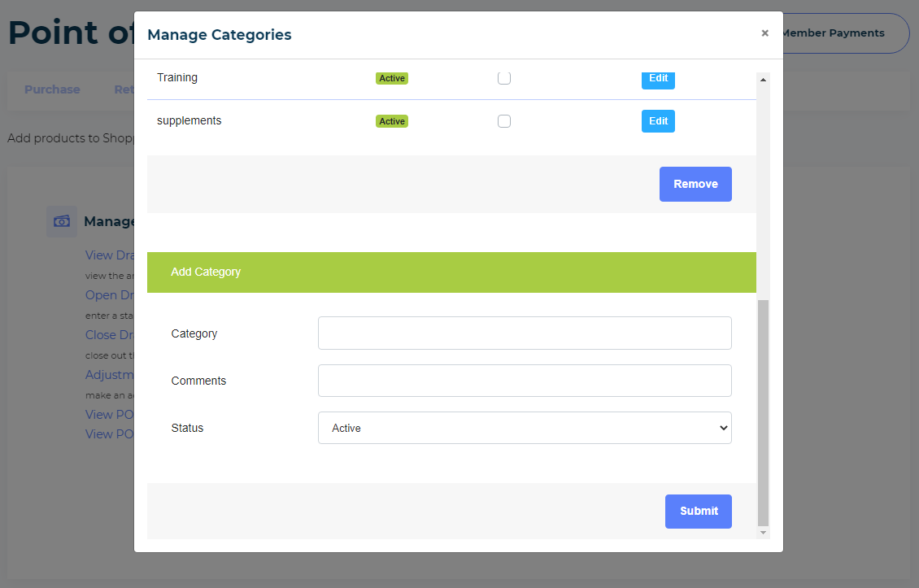This screenshot has width=919, height=588.
Task: Click the Active badge for Training
Action: click(x=391, y=79)
